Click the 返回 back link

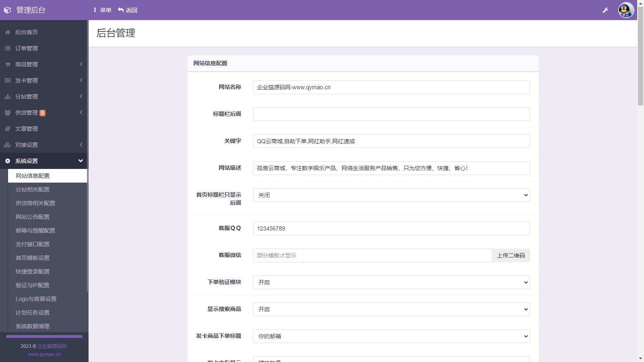(128, 10)
